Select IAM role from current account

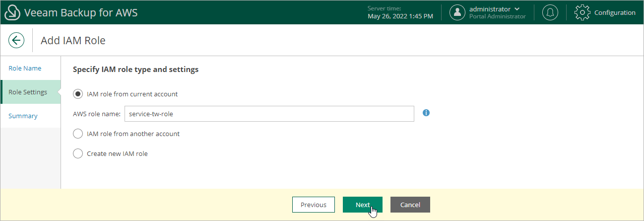click(78, 94)
